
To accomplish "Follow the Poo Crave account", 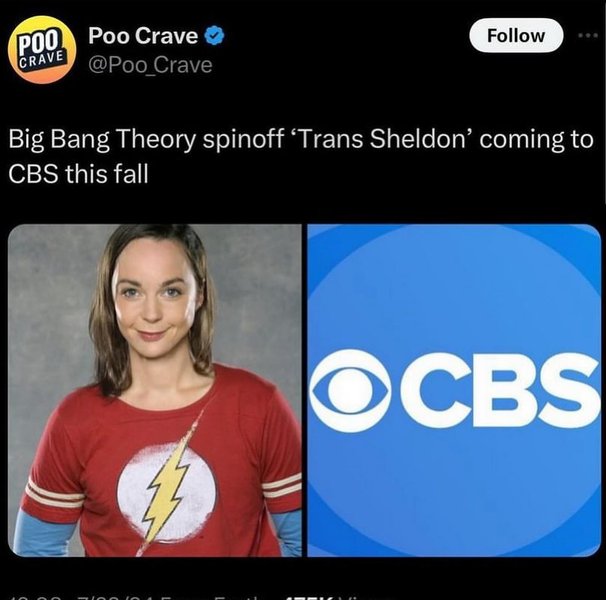I will 516,36.
